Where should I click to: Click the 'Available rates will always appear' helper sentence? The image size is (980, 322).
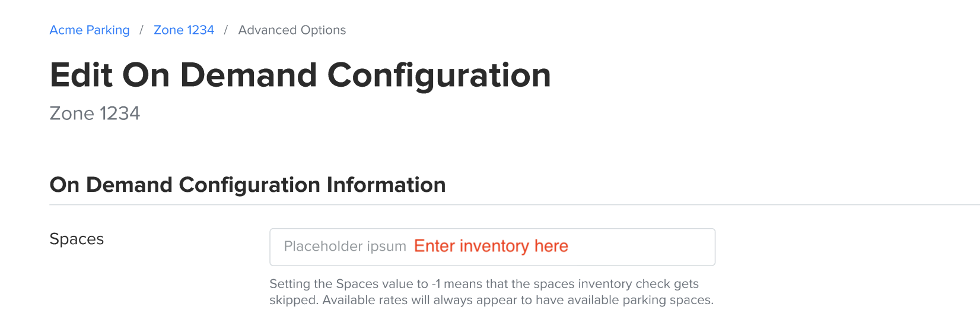517,300
